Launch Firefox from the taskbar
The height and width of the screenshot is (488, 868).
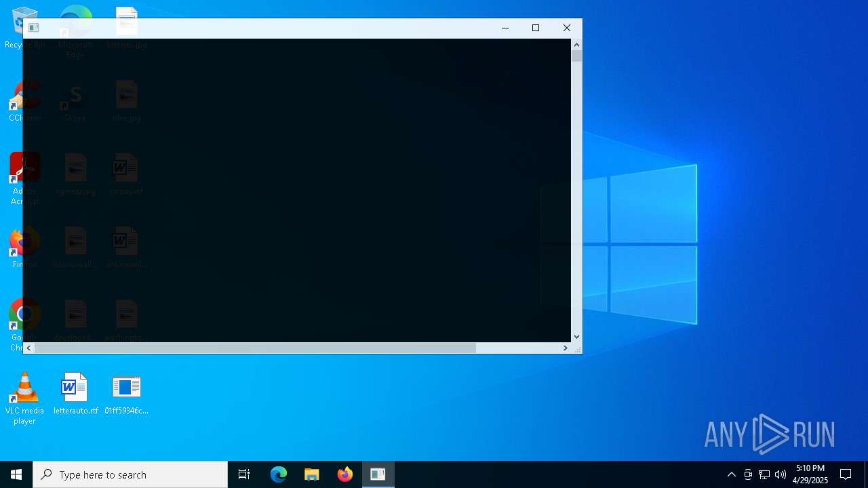(x=345, y=474)
